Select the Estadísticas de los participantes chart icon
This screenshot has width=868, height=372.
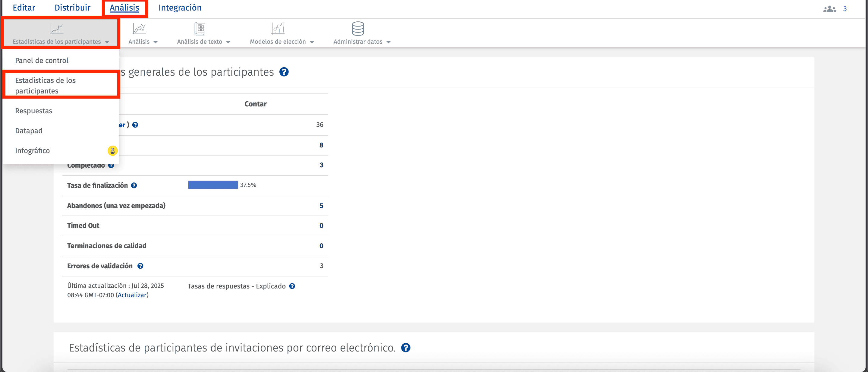tap(57, 28)
